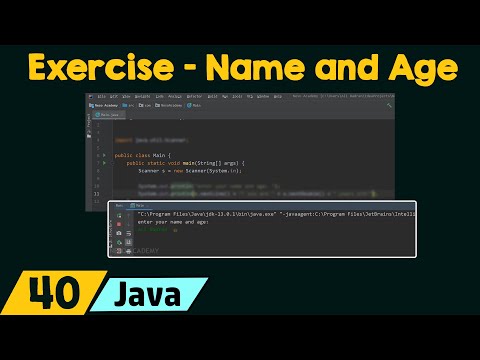The image size is (480, 360).
Task: Click the com package breadcrumb
Action: click(145, 105)
